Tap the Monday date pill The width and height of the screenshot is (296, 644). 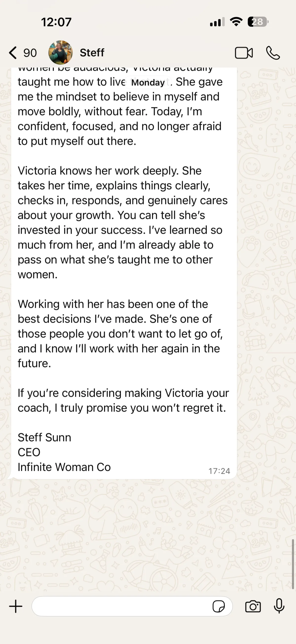coord(148,83)
